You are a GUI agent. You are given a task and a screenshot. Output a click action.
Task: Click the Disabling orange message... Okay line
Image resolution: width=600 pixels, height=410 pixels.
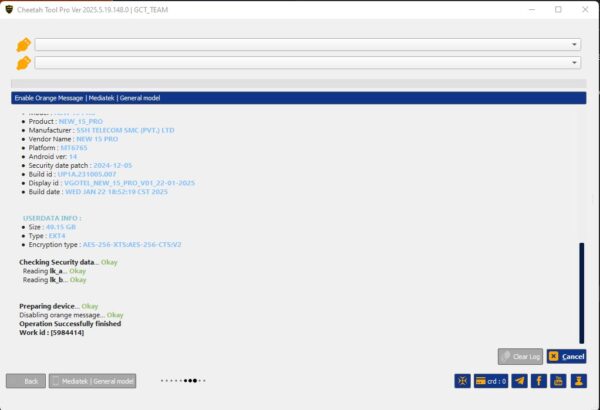pyautogui.click(x=71, y=315)
